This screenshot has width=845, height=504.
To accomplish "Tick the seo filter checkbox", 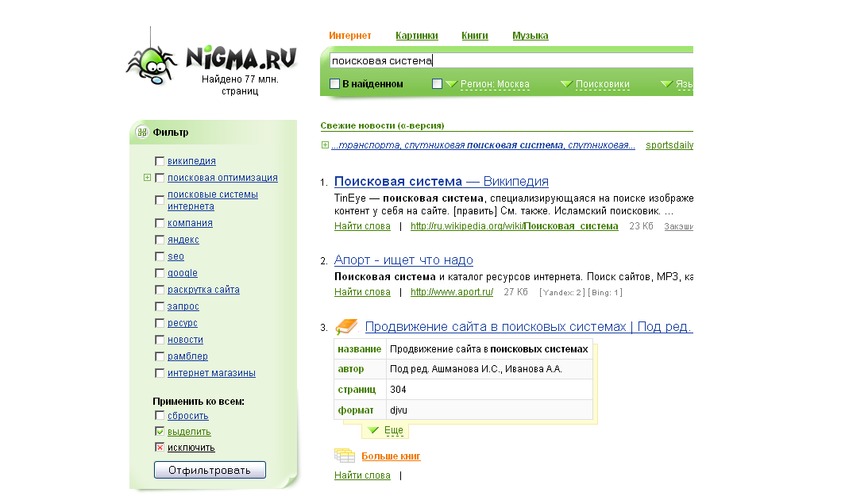I will point(160,256).
